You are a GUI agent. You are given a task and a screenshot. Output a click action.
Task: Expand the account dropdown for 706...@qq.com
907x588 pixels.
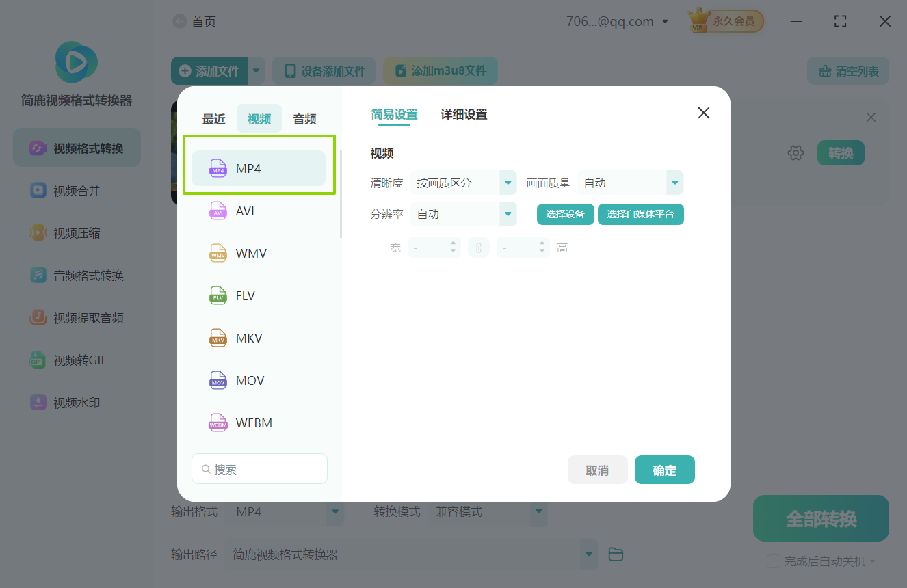(664, 21)
